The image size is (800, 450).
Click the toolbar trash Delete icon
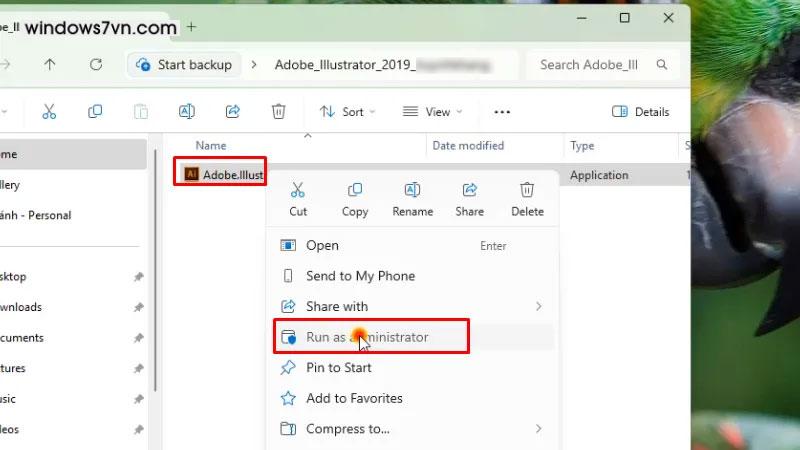point(279,112)
